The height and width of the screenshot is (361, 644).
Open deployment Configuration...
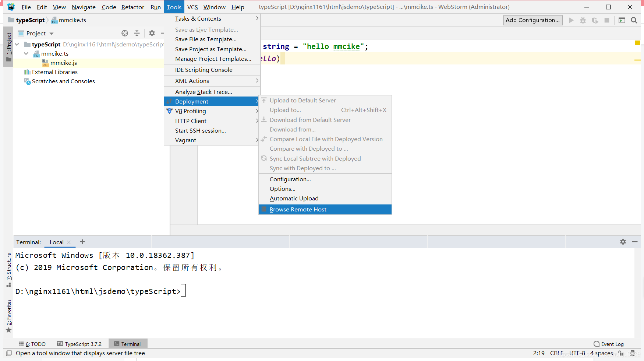point(325,179)
